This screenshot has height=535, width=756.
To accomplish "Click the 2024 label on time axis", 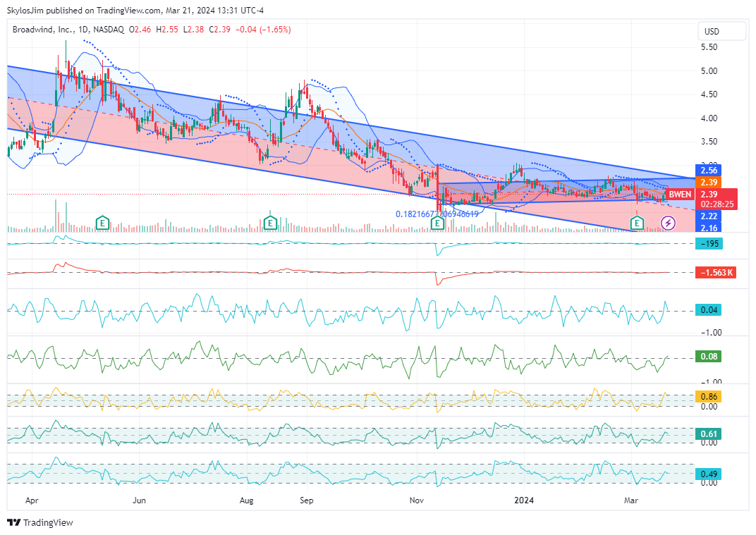I will pos(524,500).
